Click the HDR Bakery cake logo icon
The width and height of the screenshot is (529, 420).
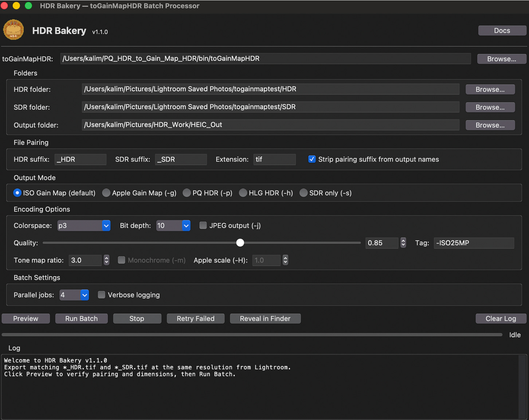tap(13, 30)
